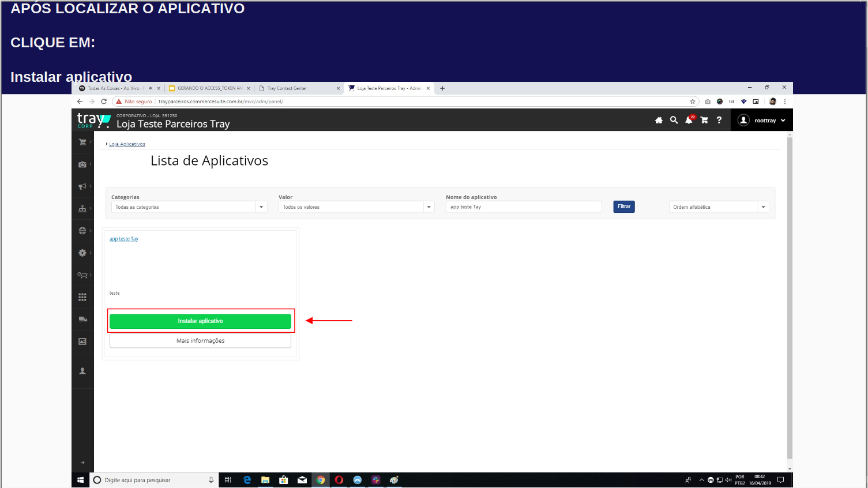Open the question mark help icon

tap(719, 121)
